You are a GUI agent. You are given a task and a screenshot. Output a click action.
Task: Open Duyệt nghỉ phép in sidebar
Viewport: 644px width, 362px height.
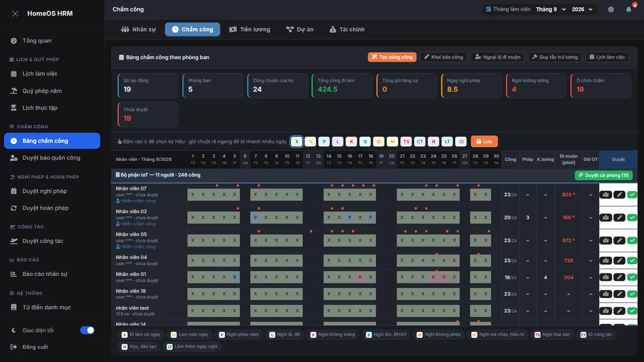(52, 191)
